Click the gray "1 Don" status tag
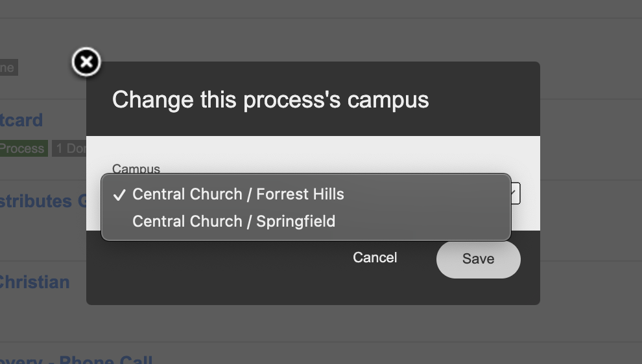This screenshot has height=364, width=642. click(x=69, y=148)
